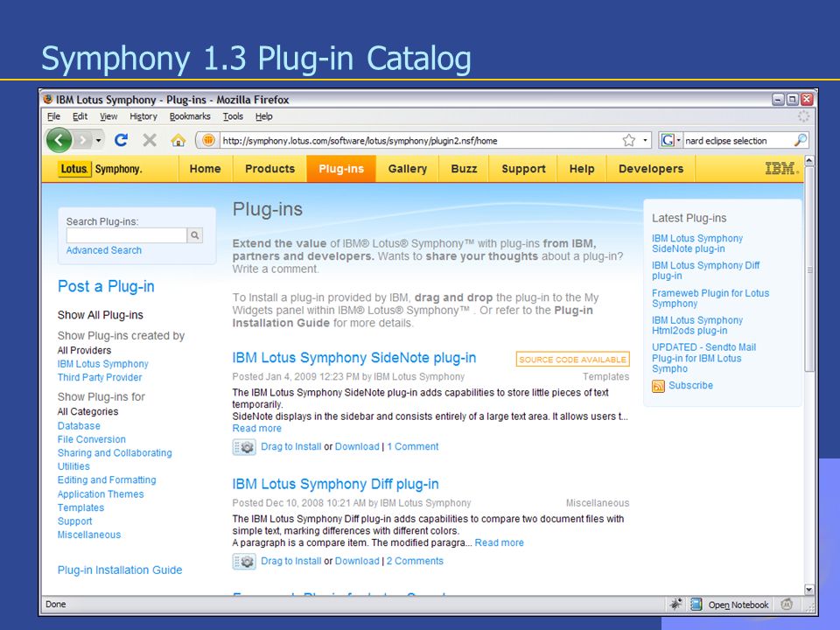Open the History menu

pyautogui.click(x=143, y=116)
